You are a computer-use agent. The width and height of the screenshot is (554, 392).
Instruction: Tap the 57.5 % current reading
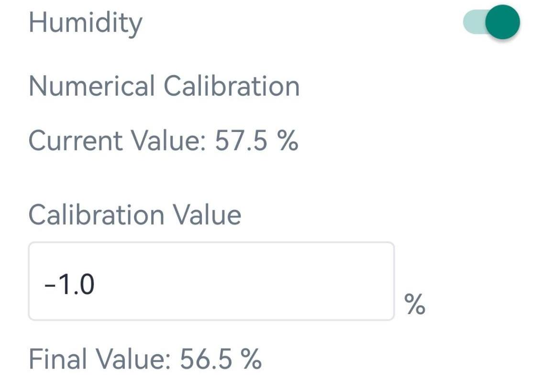256,142
